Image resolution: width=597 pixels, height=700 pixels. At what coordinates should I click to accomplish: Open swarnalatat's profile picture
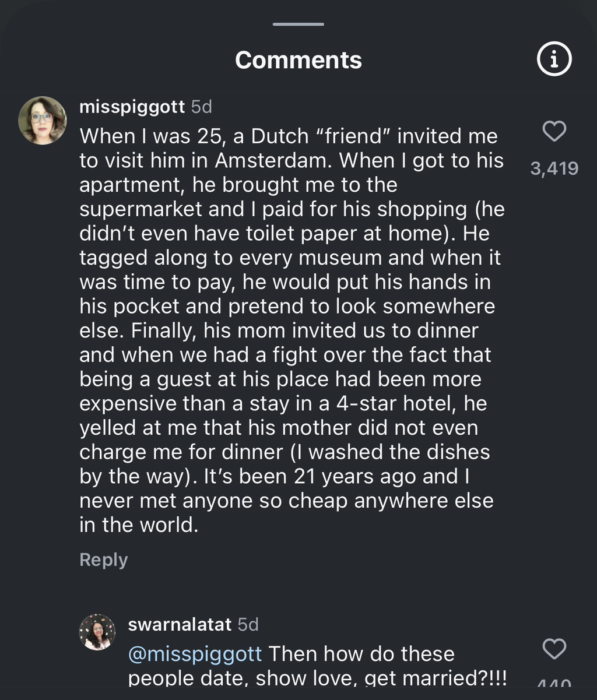(97, 632)
